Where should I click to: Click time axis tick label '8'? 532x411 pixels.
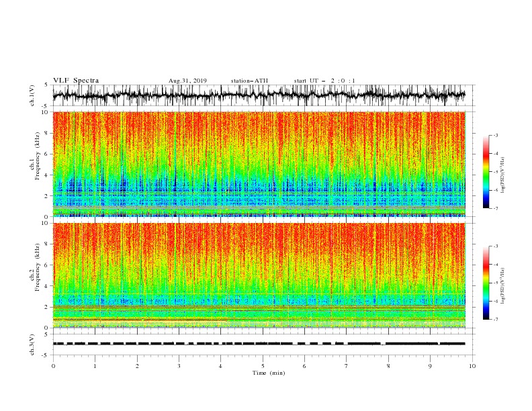click(388, 366)
